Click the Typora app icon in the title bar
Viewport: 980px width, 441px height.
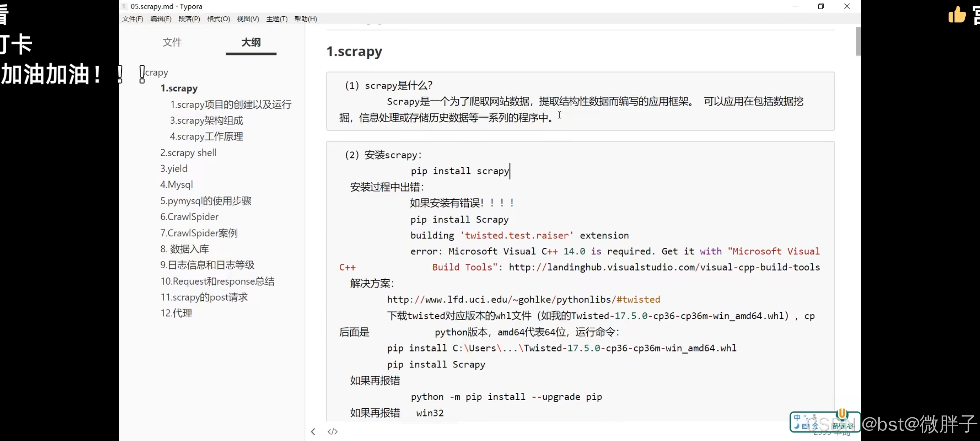pos(124,7)
